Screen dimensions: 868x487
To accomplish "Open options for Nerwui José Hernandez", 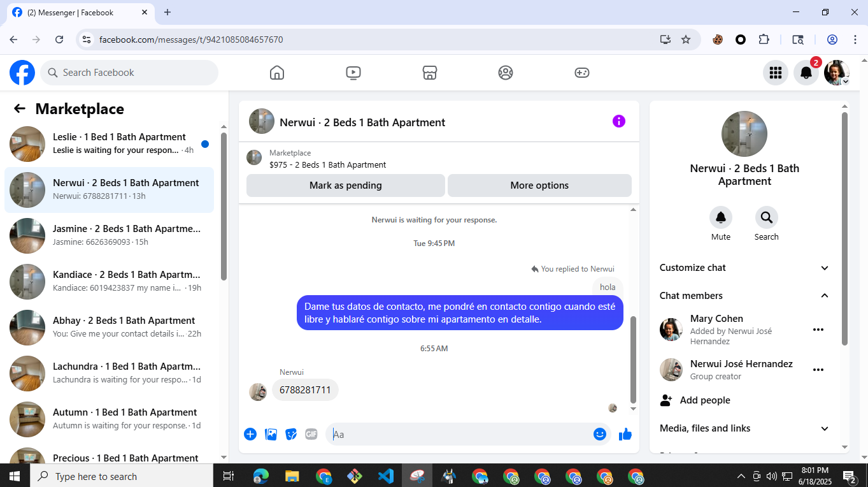I will point(818,370).
